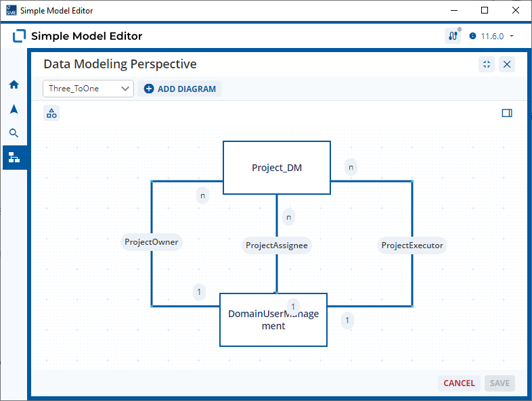Expand the 11.6.0 version dropdown
532x401 pixels.
[492, 37]
